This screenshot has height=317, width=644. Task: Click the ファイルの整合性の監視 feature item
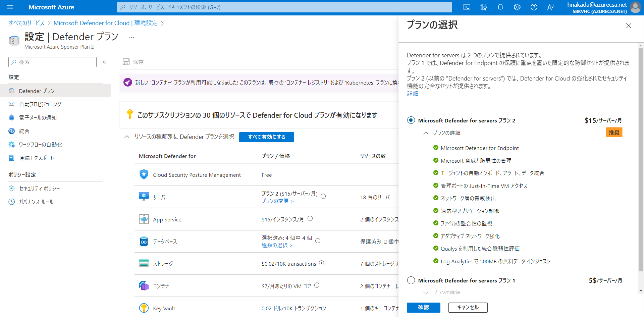466,223
